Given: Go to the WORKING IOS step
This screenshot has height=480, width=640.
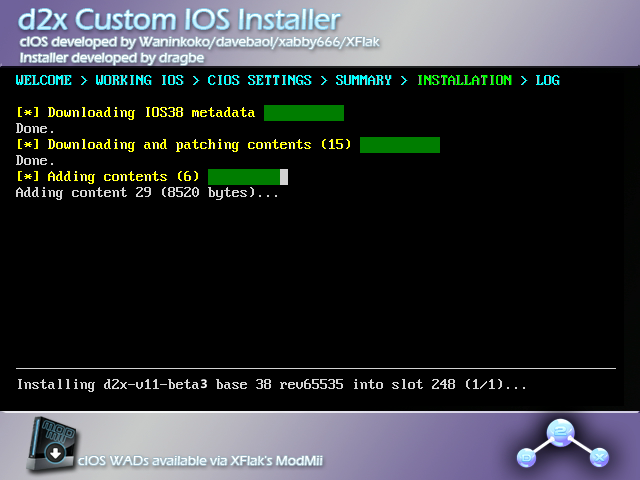Looking at the screenshot, I should click(x=140, y=80).
